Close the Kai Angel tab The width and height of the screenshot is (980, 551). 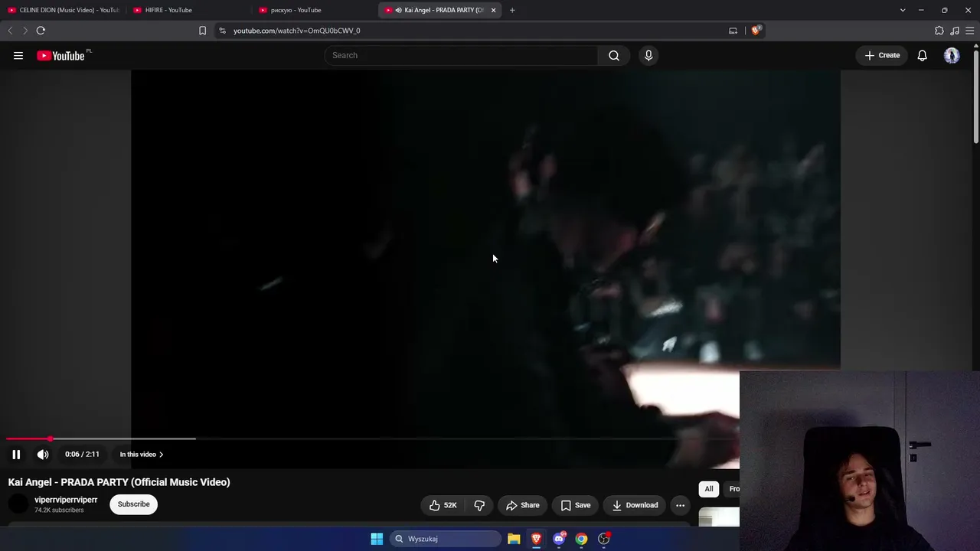493,10
